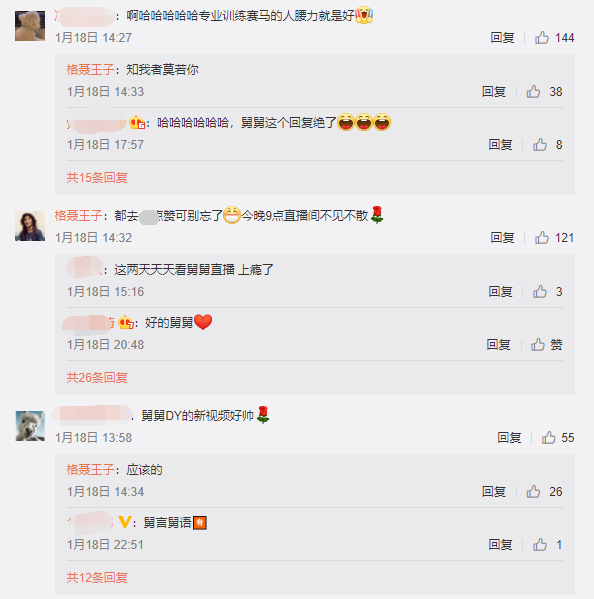594x599 pixels.
Task: Reply to the 1月18日 22:51 comment
Action: pos(500,545)
